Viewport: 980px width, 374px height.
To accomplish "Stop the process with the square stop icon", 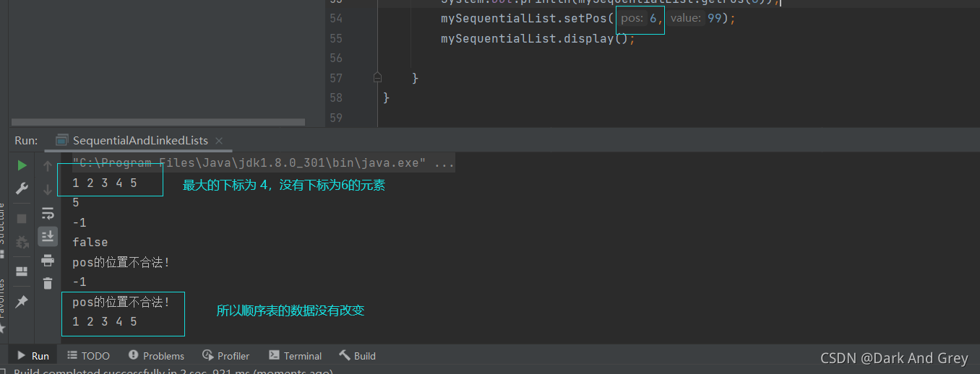I will point(22,218).
